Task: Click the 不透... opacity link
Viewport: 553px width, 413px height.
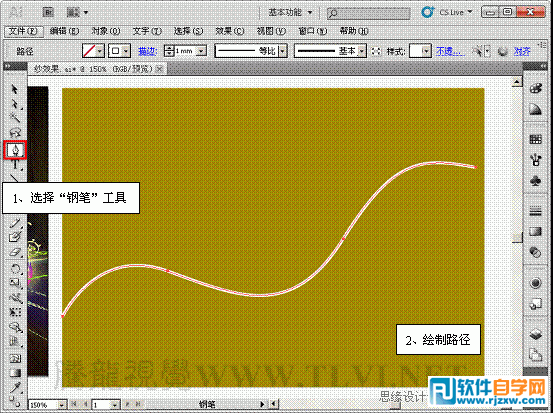Action: 450,51
